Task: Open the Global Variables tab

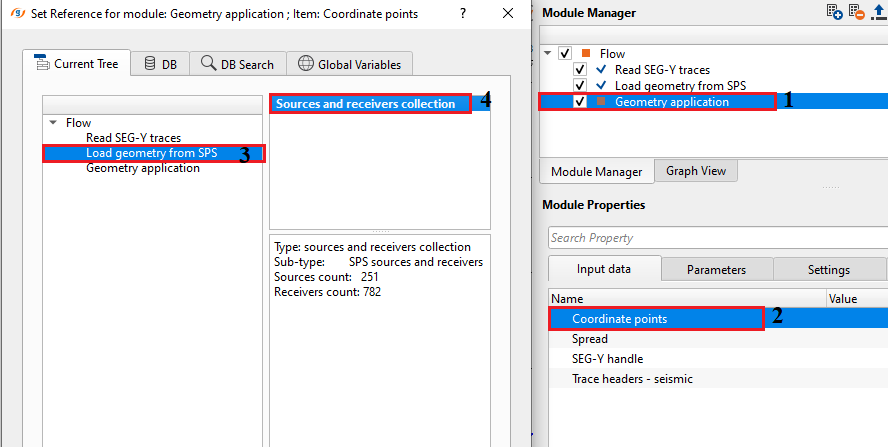Action: coord(349,64)
